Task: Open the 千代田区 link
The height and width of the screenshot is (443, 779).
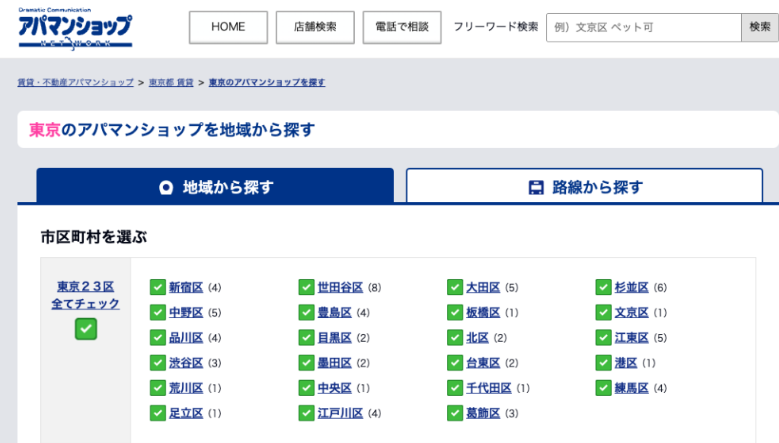Action: point(489,388)
